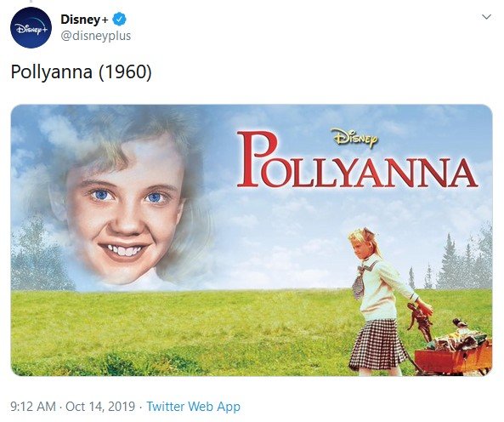Click the girl in the plaid skirt
The height and width of the screenshot is (422, 504).
click(382, 300)
